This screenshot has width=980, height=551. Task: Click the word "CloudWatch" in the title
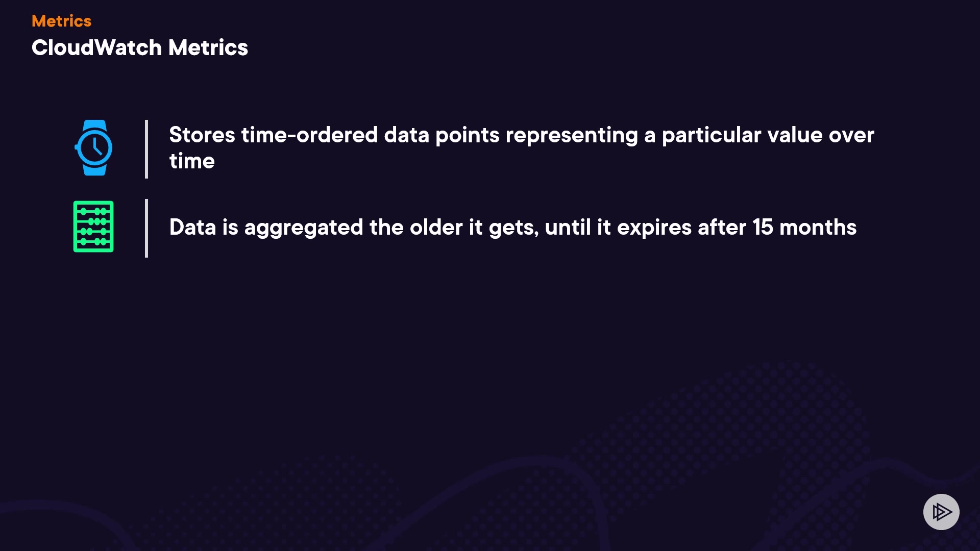96,47
